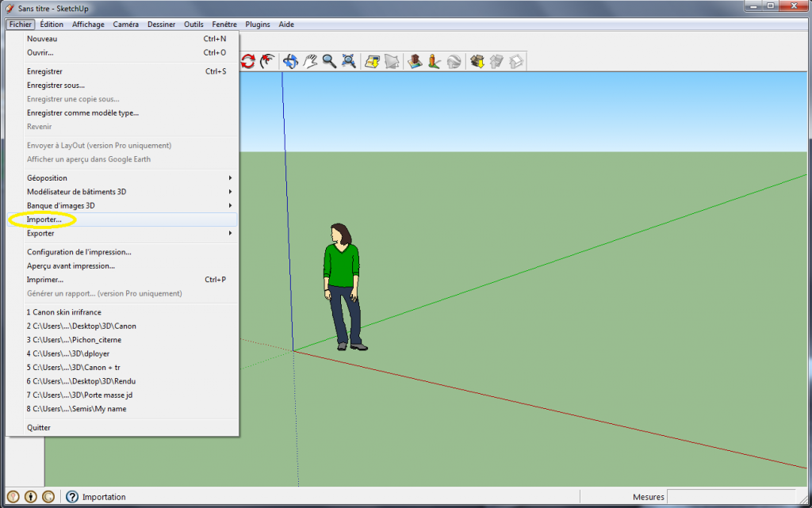Click Importer... in the Fichier menu
This screenshot has width=812, height=508.
pos(122,220)
